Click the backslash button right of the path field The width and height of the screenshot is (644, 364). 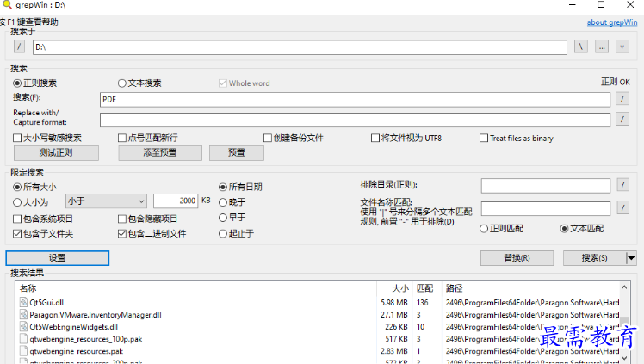click(581, 46)
